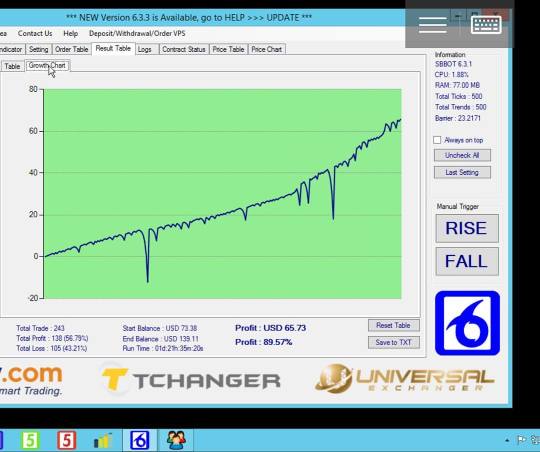Open the Price Chart tab
540x452 pixels.
(267, 49)
